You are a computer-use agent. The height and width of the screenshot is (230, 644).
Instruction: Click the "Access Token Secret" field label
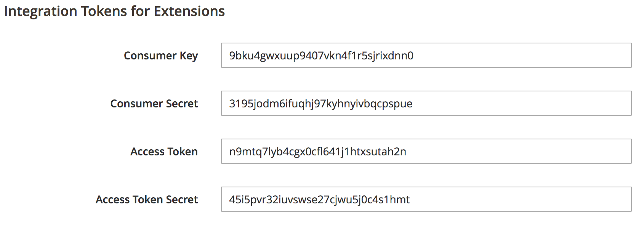tap(147, 200)
